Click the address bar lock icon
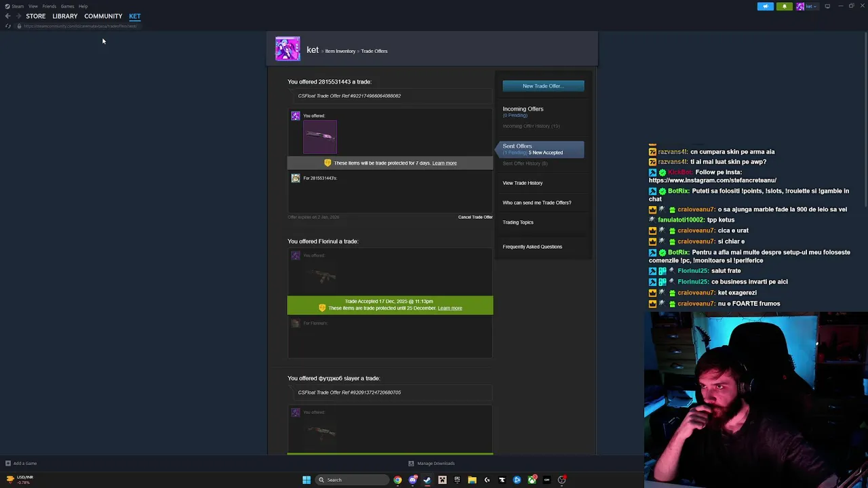 pos(19,26)
